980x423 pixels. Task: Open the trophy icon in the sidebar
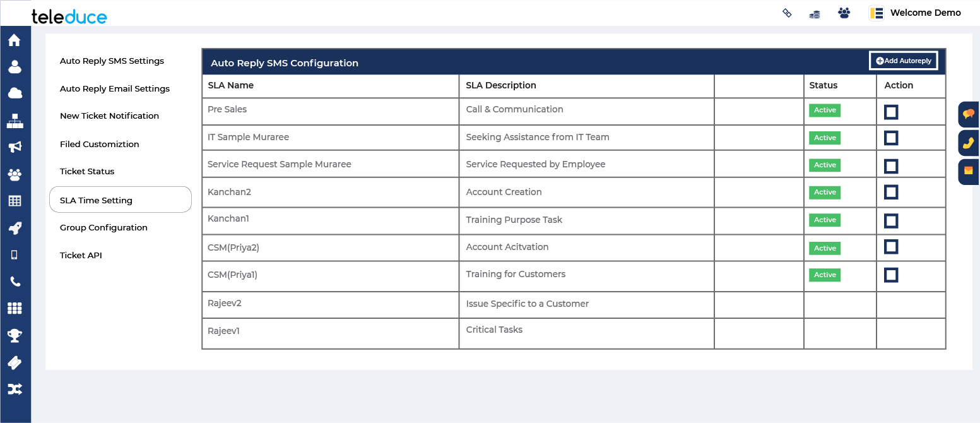click(x=15, y=335)
